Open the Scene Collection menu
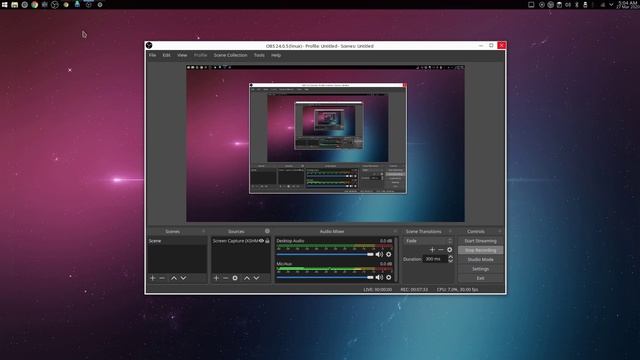This screenshot has height=360, width=640. tap(231, 55)
